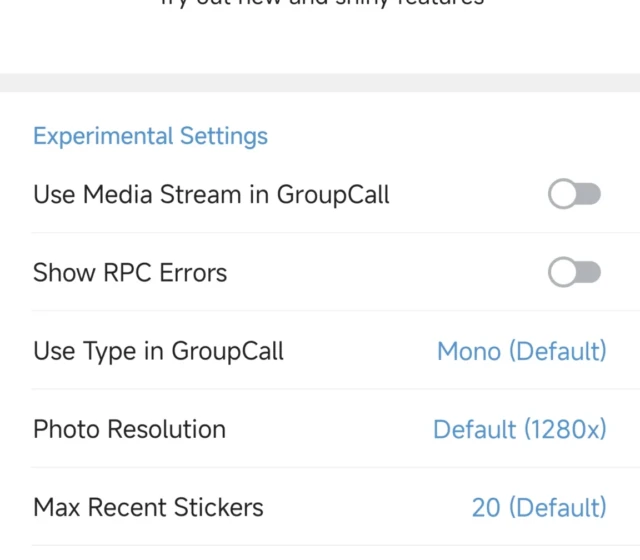Image resolution: width=640 pixels, height=560 pixels.
Task: Tap the Show RPC Errors label text
Action: coord(130,272)
